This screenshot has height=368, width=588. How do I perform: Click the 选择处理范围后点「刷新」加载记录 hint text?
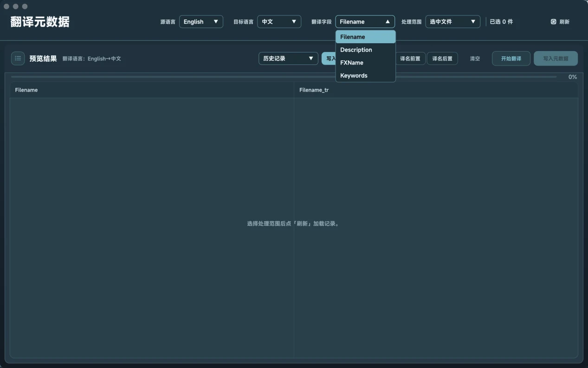point(293,223)
